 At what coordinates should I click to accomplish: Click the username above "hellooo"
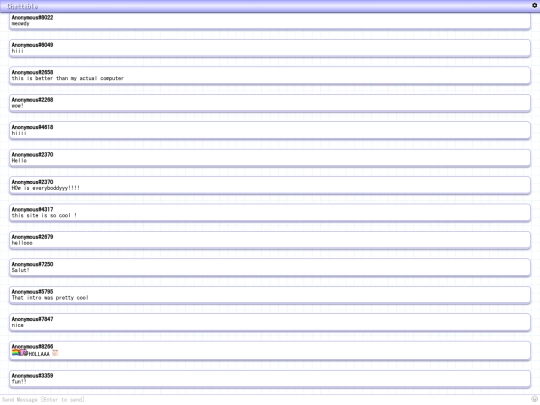(32, 237)
